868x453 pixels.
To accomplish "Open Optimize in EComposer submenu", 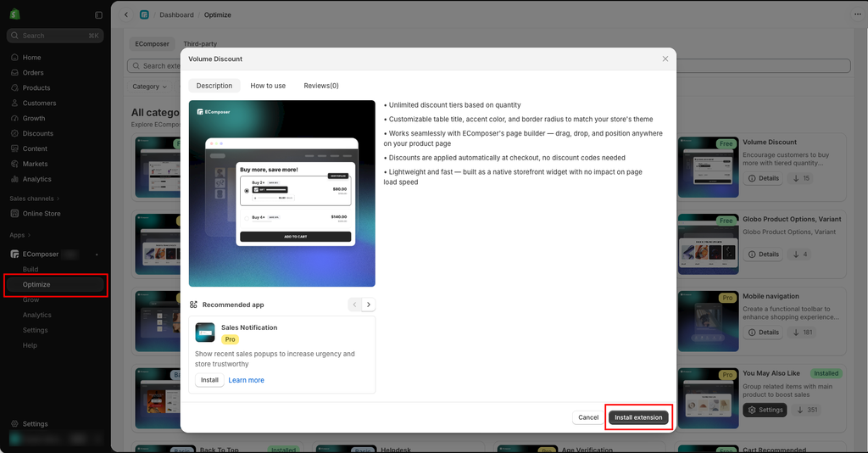I will click(x=55, y=285).
